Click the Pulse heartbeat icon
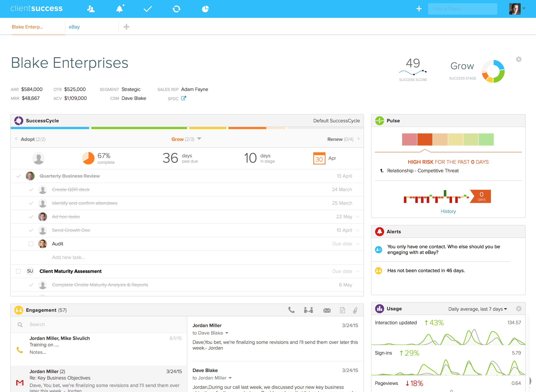The width and height of the screenshot is (536, 392). click(x=380, y=121)
